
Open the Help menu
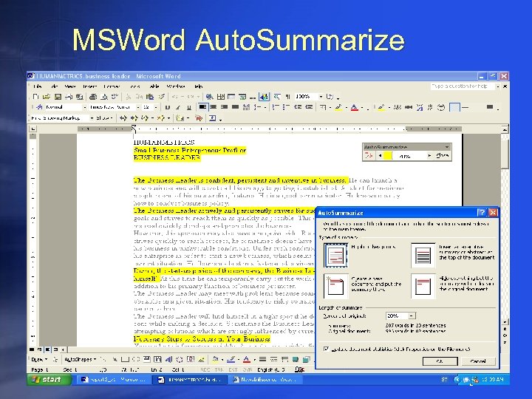[x=199, y=86]
